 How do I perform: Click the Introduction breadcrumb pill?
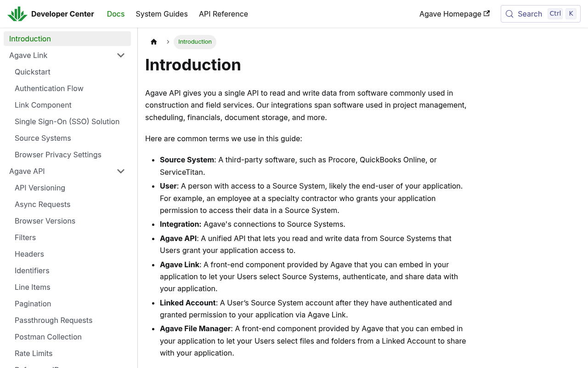195,42
